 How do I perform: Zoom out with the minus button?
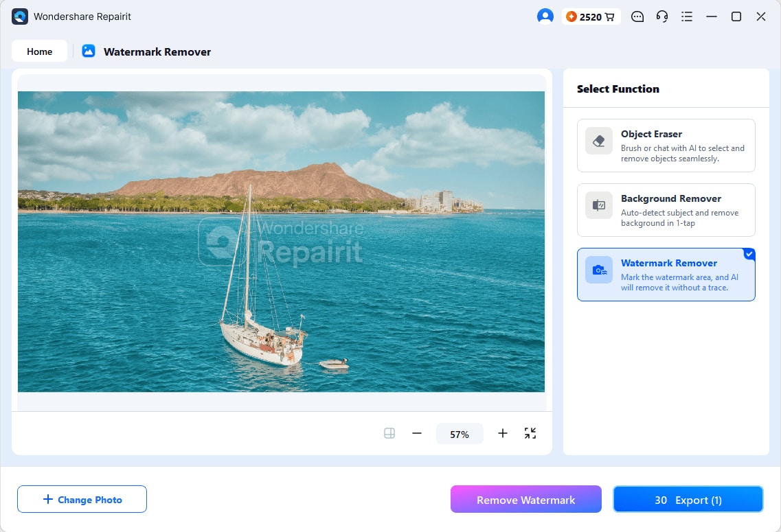click(x=417, y=433)
